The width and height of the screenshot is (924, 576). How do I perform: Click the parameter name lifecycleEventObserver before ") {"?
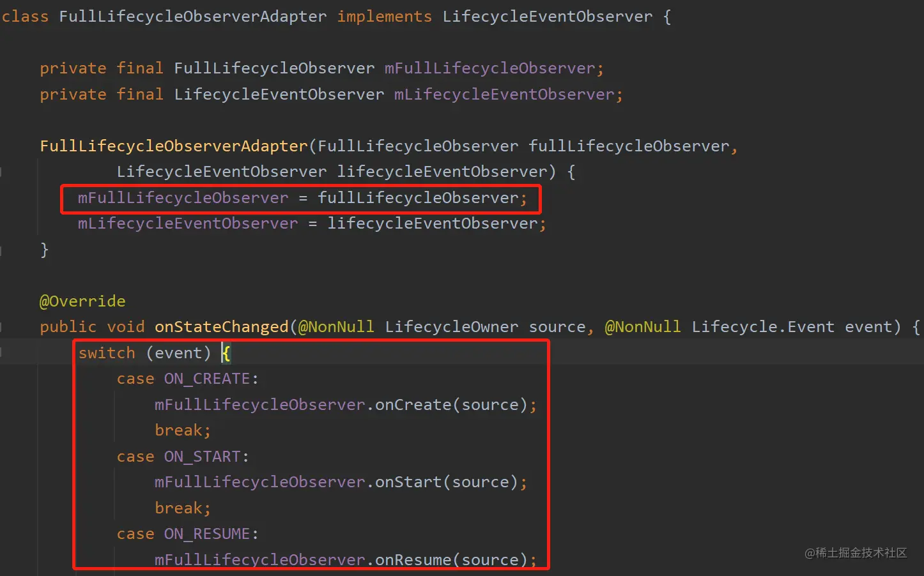point(442,172)
